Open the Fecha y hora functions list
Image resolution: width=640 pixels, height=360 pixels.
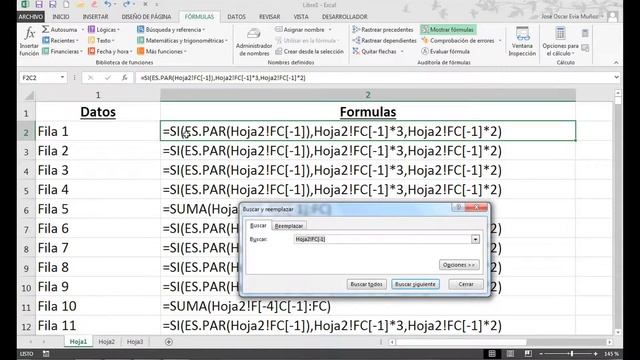(x=110, y=51)
